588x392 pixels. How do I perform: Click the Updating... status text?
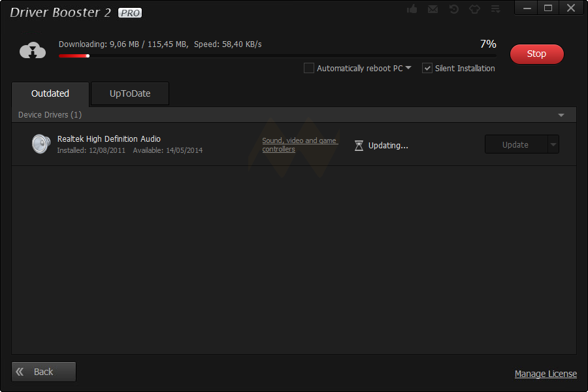click(x=388, y=146)
